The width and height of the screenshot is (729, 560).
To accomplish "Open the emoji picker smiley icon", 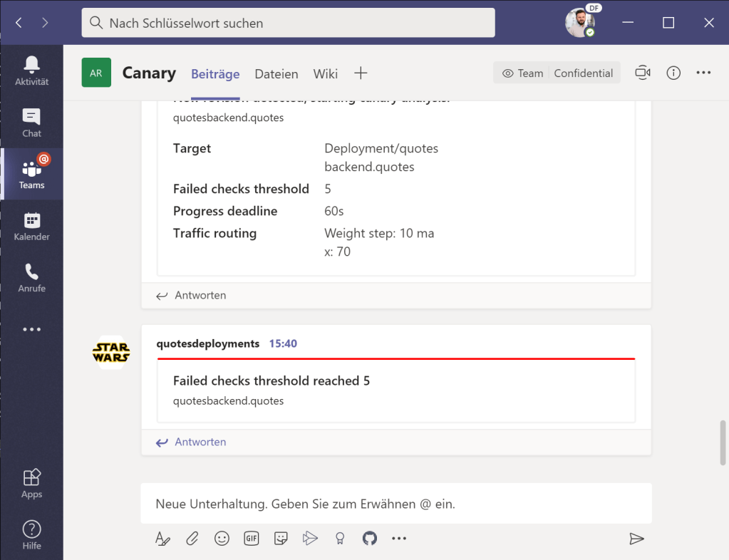I will coord(222,539).
